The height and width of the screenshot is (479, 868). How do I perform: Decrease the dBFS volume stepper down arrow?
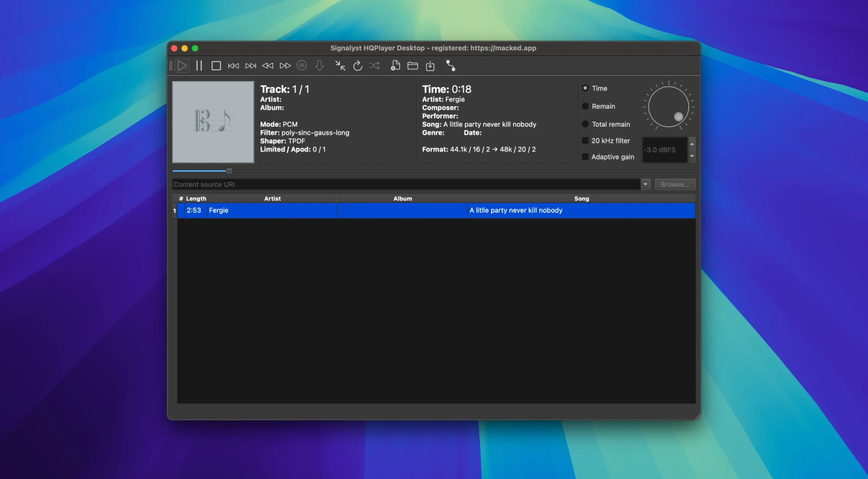point(692,156)
